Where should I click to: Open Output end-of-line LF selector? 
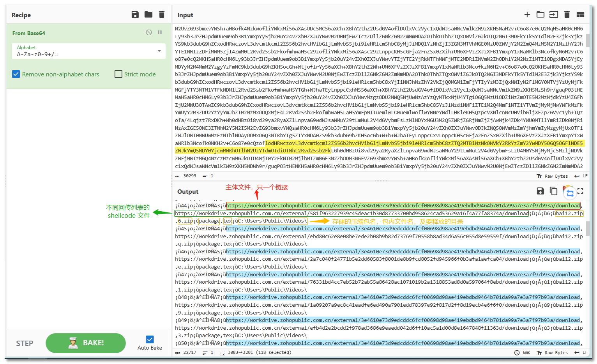[581, 352]
